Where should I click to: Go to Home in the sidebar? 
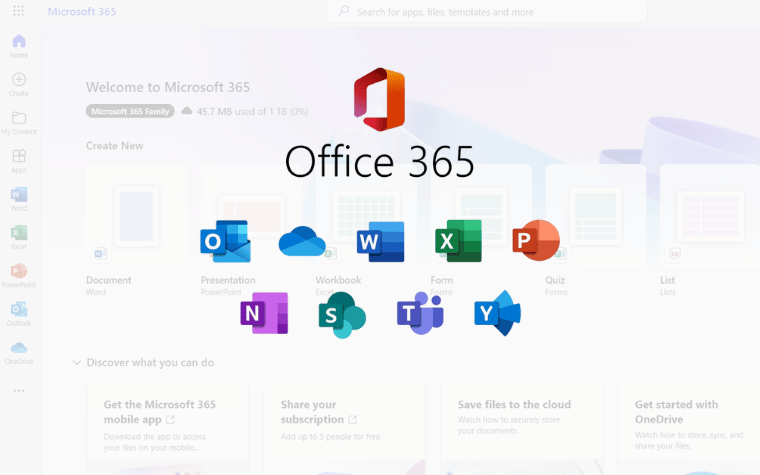tap(19, 46)
